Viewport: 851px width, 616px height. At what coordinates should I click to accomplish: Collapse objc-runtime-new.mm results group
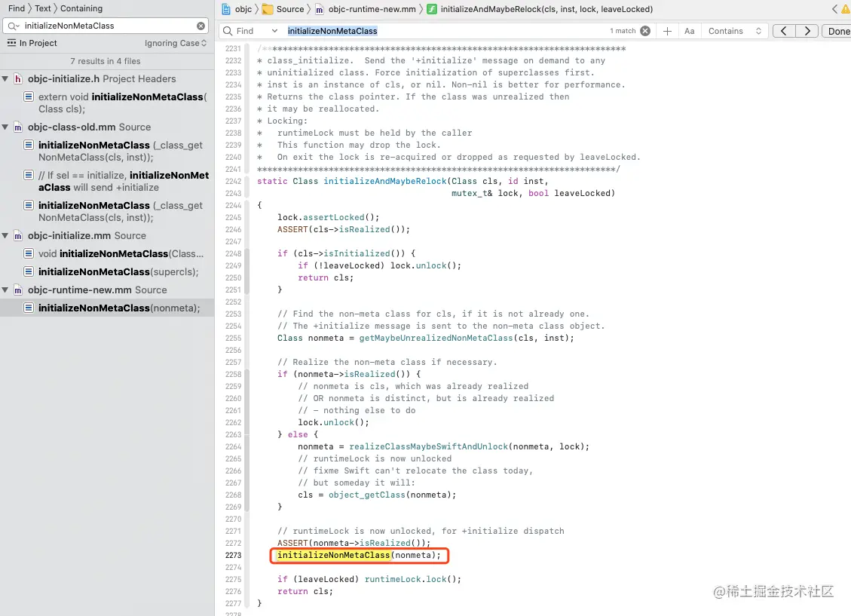pyautogui.click(x=5, y=290)
